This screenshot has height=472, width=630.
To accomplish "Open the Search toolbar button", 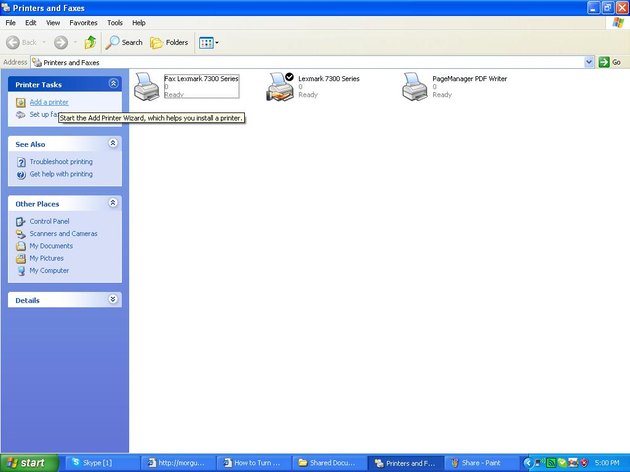I will coord(124,42).
